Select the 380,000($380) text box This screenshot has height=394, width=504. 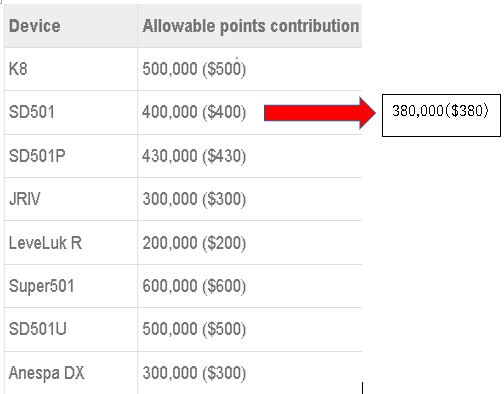pos(441,115)
